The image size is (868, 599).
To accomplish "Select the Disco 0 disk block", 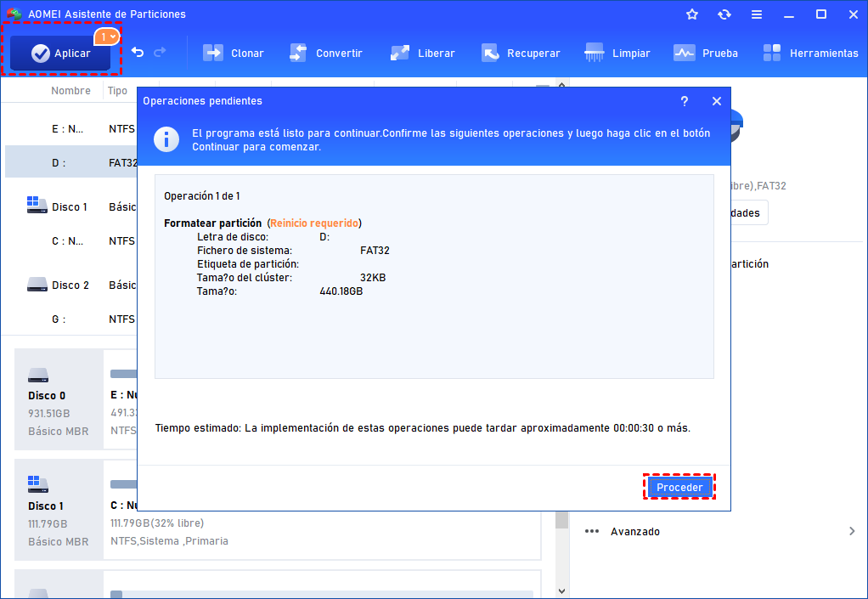I will tap(59, 399).
